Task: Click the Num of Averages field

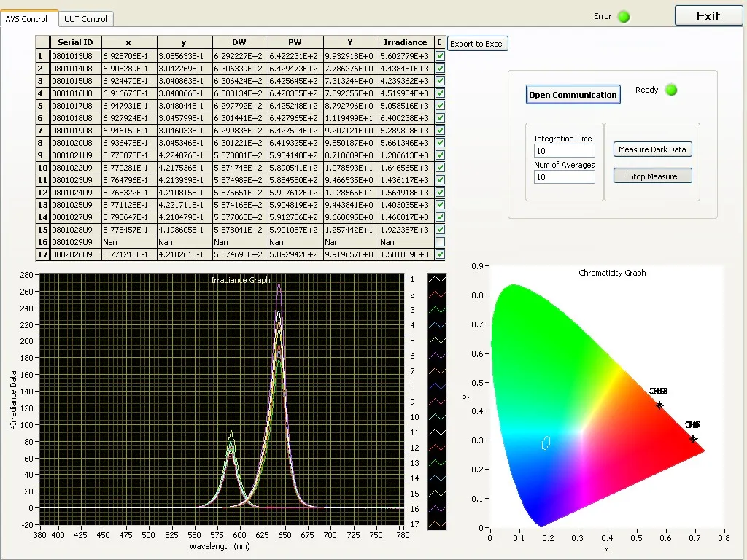Action: point(564,177)
